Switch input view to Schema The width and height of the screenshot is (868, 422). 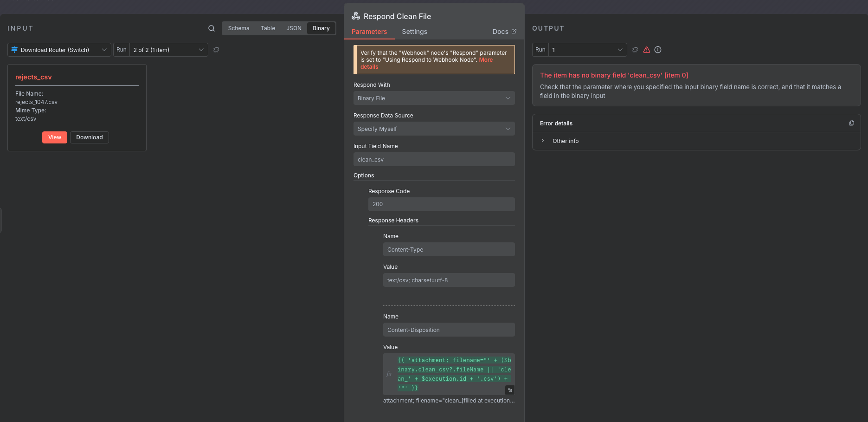coord(238,28)
